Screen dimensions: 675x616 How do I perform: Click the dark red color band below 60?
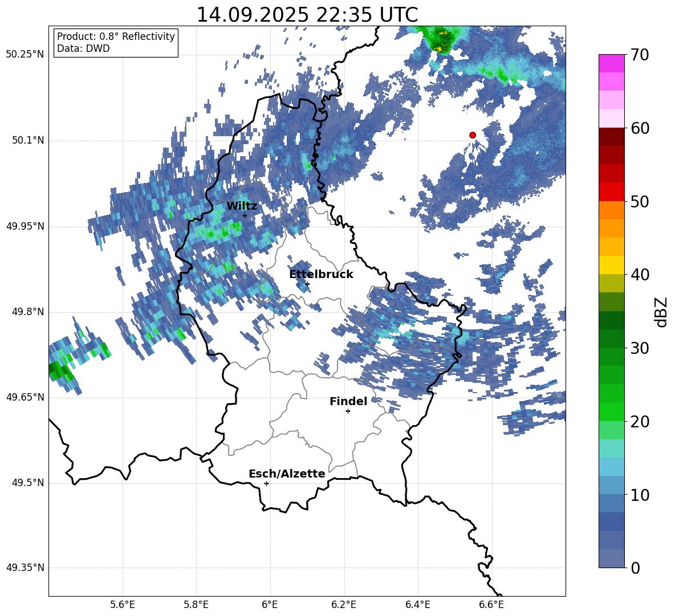[611, 137]
